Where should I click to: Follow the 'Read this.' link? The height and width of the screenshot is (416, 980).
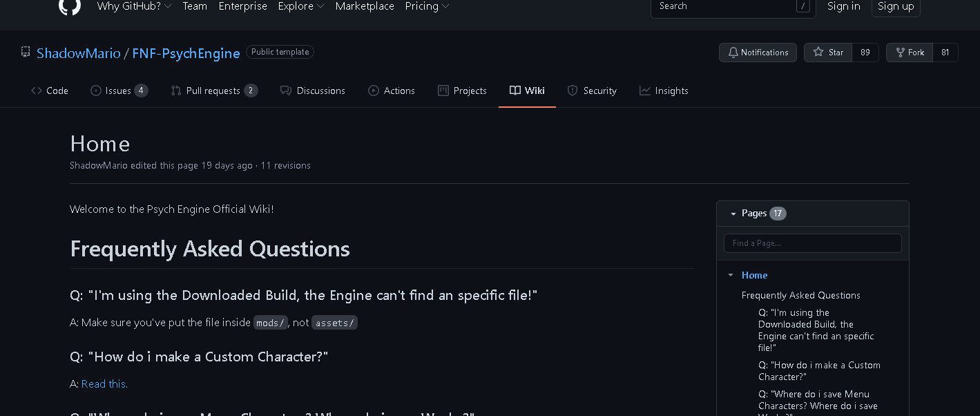pos(105,384)
